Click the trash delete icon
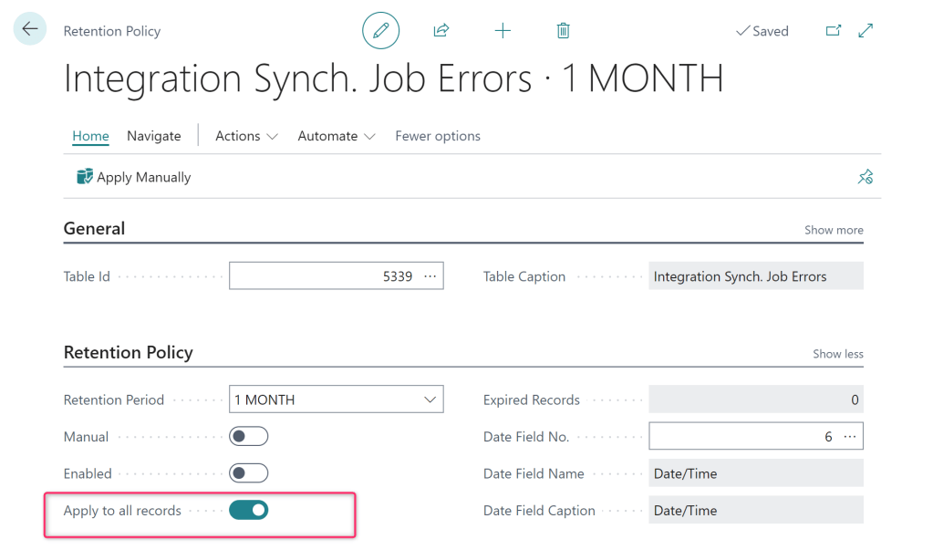 click(x=563, y=31)
